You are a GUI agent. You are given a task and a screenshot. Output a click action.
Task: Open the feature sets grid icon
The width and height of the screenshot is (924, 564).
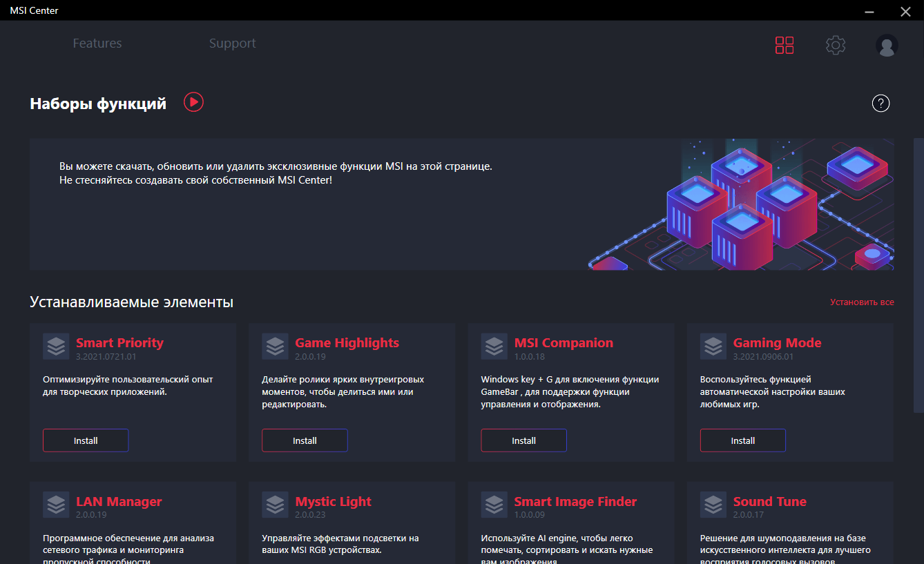click(785, 46)
